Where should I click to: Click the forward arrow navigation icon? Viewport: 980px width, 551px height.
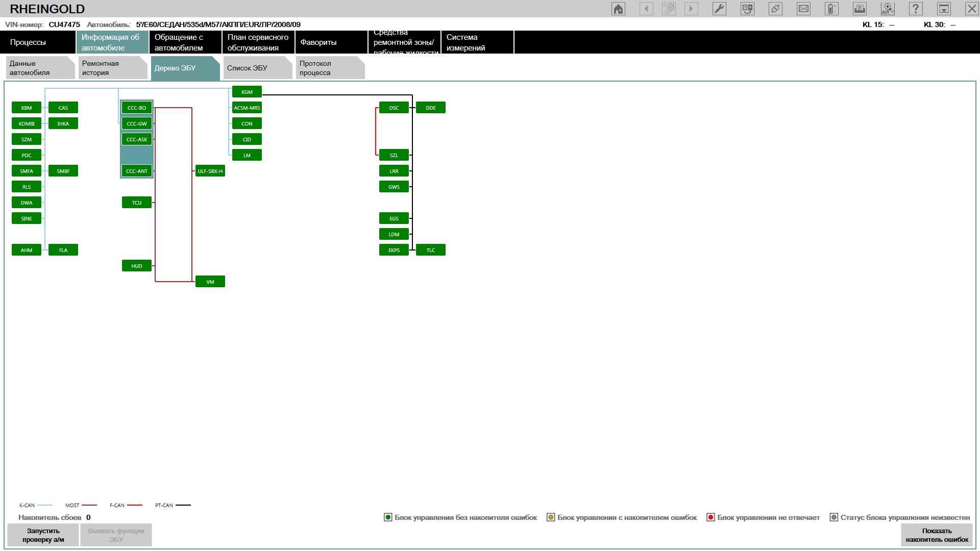(691, 8)
